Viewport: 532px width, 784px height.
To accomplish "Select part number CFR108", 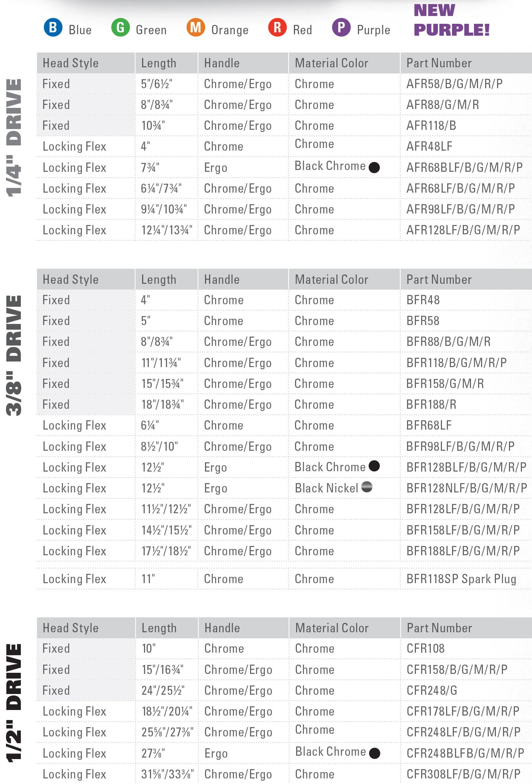I will point(425,649).
